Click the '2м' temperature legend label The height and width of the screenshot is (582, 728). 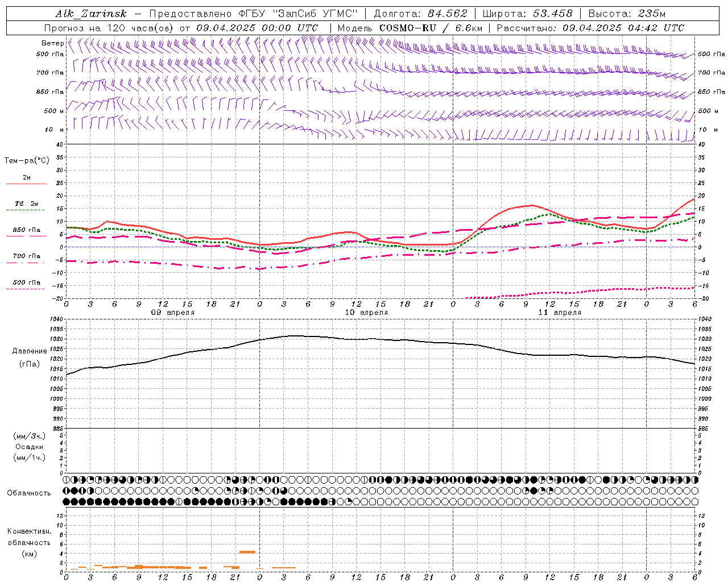[x=27, y=177]
